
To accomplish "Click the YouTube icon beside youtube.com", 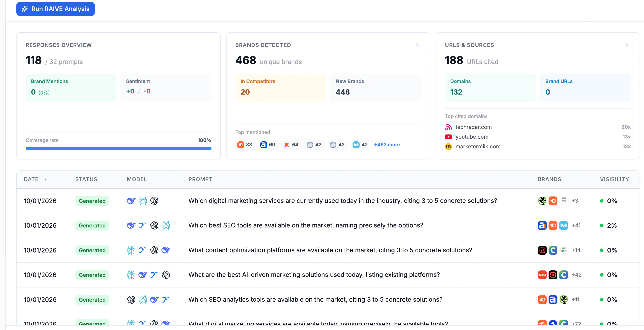I will click(448, 137).
